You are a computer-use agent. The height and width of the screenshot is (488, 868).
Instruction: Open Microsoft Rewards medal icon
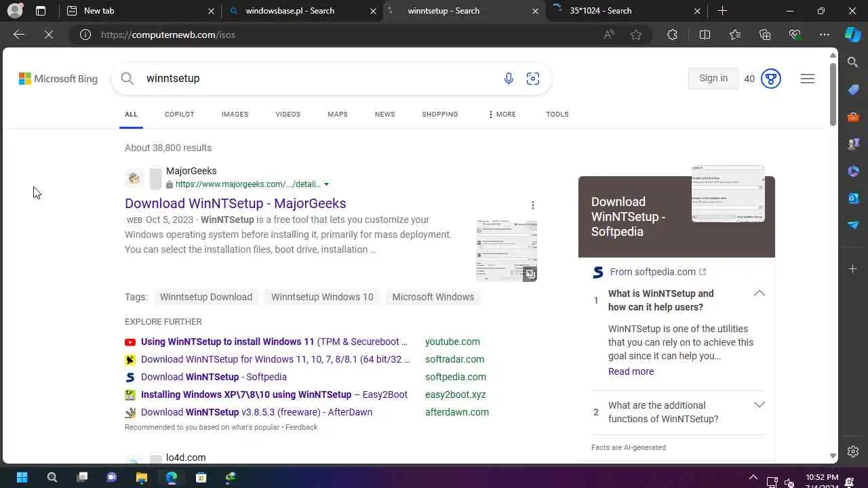771,79
